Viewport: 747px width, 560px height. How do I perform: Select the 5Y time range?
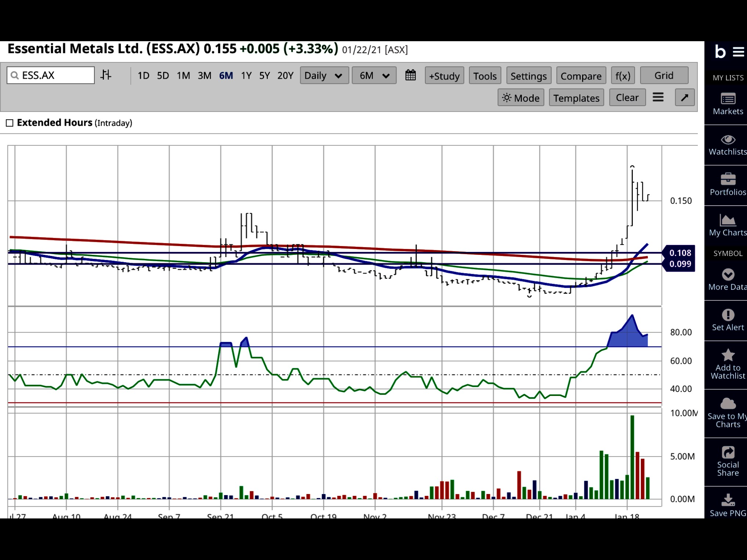pos(264,75)
